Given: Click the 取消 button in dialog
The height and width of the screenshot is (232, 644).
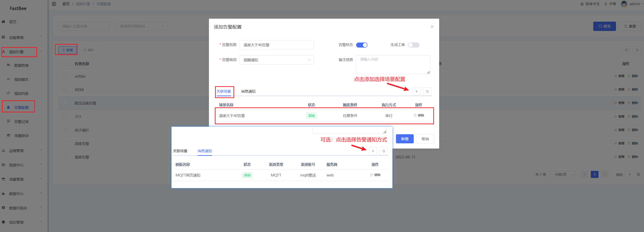Looking at the screenshot, I should (425, 139).
